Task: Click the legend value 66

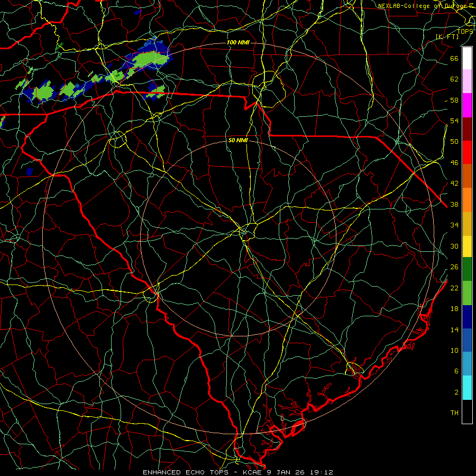Action: (x=454, y=58)
